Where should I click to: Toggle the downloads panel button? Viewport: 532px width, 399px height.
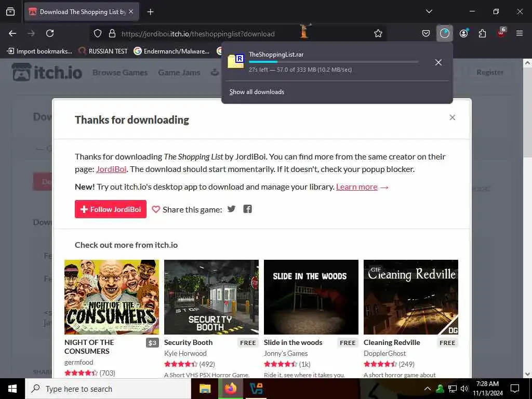pyautogui.click(x=445, y=33)
